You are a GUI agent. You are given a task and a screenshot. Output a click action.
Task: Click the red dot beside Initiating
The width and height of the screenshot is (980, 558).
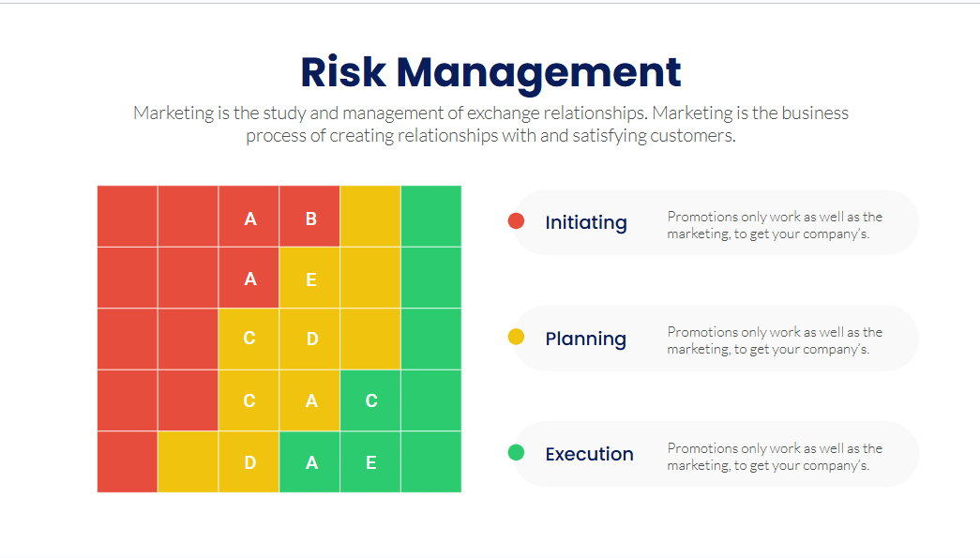click(516, 220)
